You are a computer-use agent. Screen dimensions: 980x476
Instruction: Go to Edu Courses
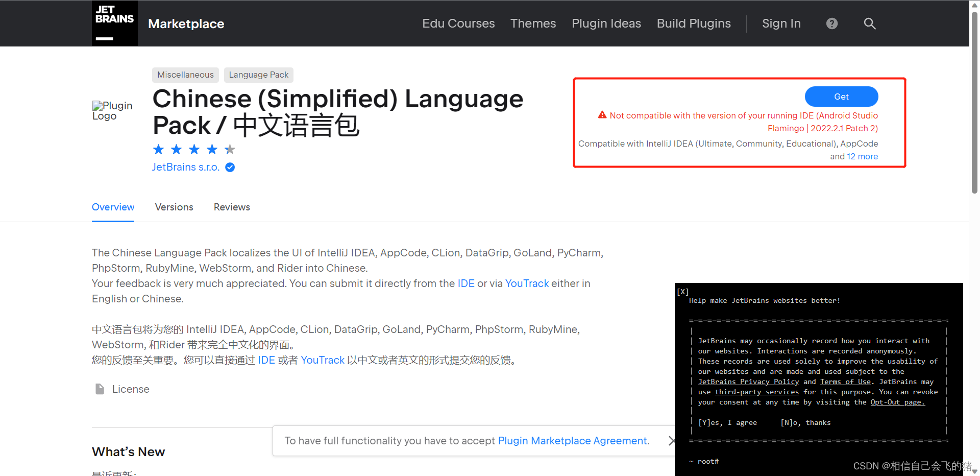pos(458,23)
